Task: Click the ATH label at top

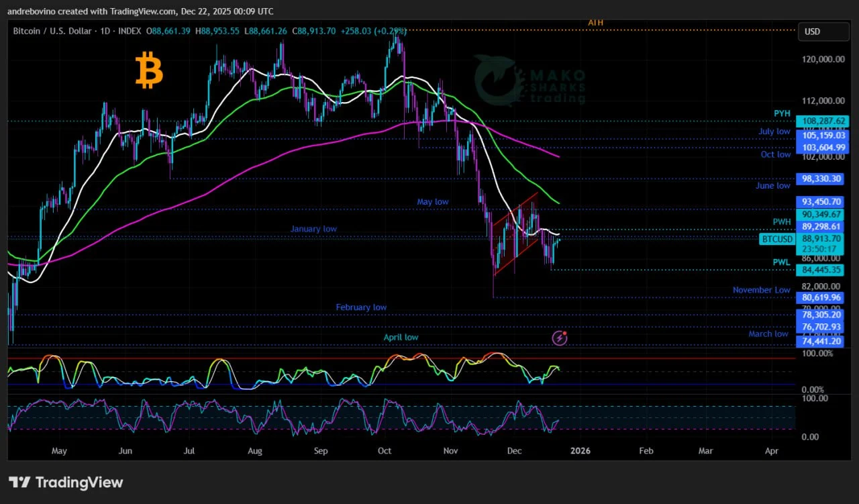Action: (x=595, y=23)
